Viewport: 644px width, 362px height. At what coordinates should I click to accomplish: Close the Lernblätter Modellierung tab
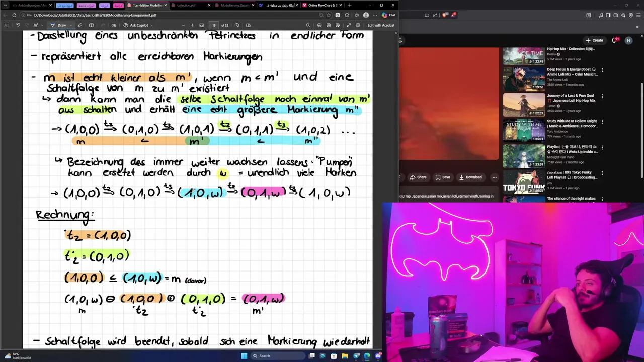tap(165, 5)
